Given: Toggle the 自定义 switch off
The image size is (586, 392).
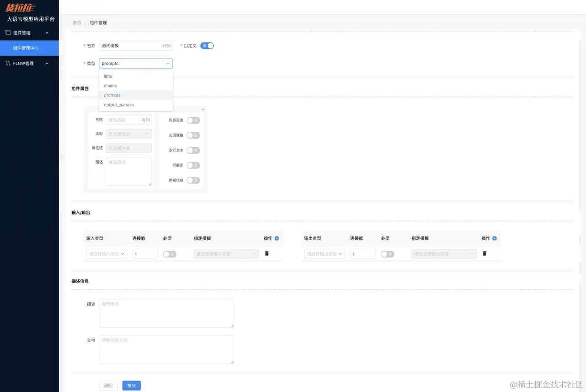Looking at the screenshot, I should (207, 46).
